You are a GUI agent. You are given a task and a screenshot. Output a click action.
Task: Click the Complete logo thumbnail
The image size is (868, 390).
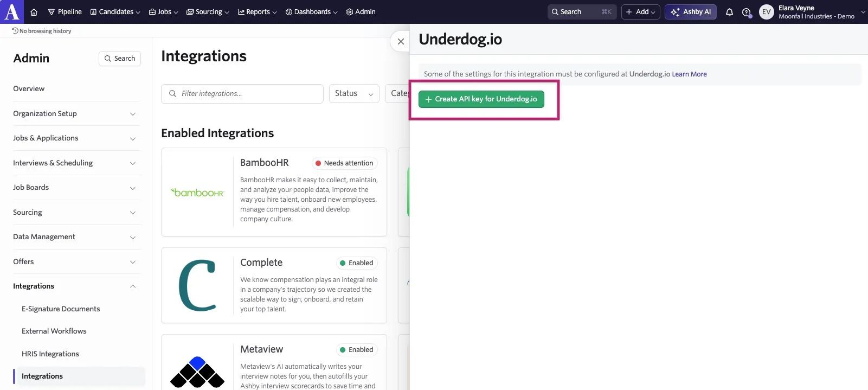(x=197, y=285)
